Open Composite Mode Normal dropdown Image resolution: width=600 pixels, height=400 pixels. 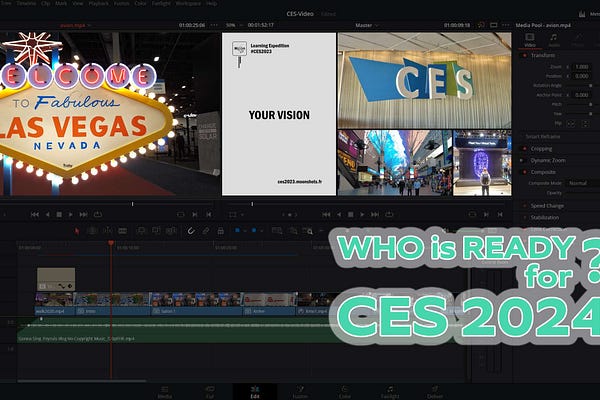(x=582, y=183)
